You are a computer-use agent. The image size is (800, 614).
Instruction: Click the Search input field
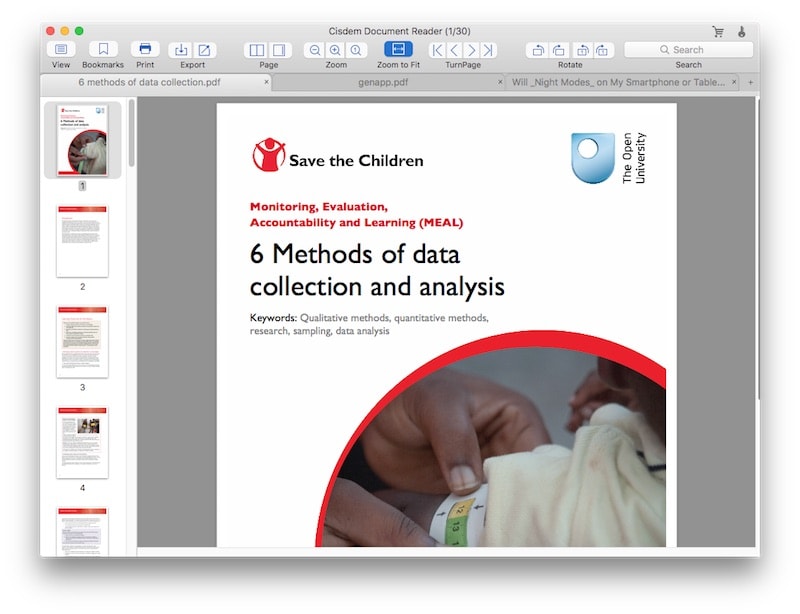coord(688,50)
